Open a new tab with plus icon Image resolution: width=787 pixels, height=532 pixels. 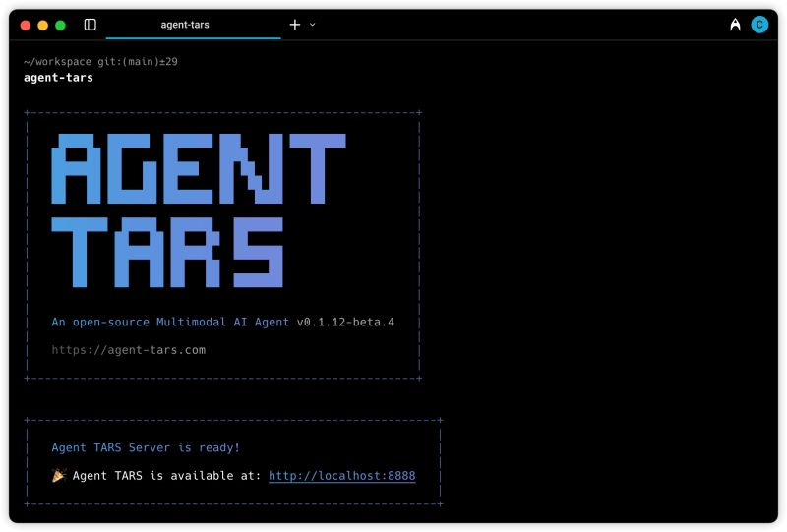295,25
